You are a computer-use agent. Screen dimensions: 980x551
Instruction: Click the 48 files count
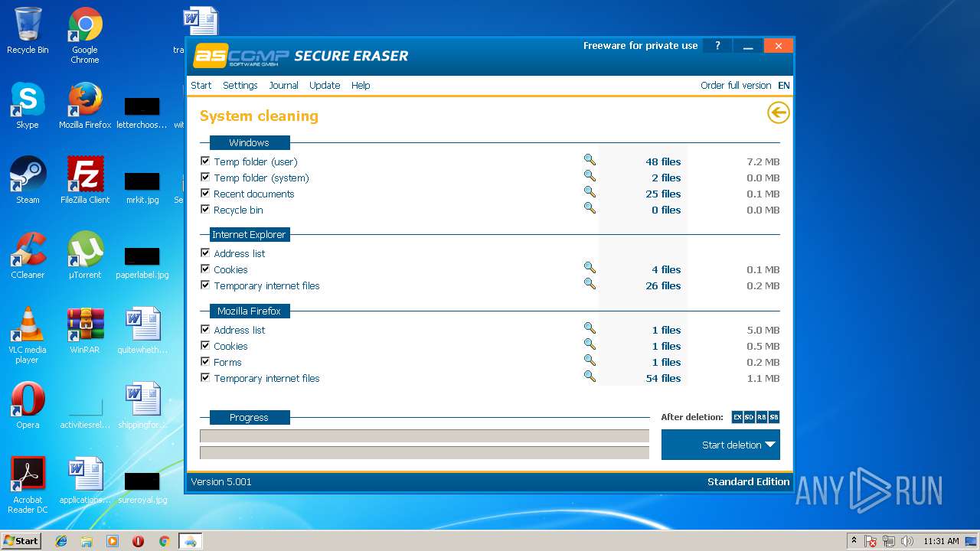(663, 161)
